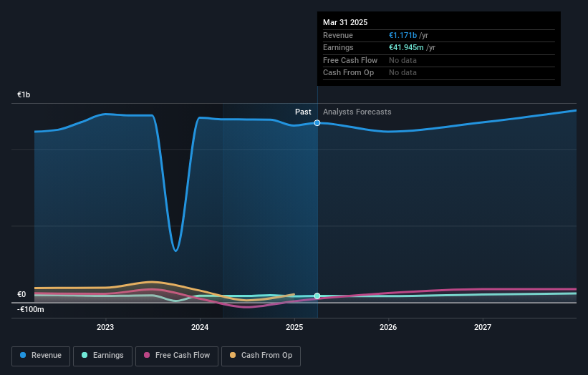The height and width of the screenshot is (375, 588).
Task: Click the 2026 x-axis label
Action: point(388,327)
